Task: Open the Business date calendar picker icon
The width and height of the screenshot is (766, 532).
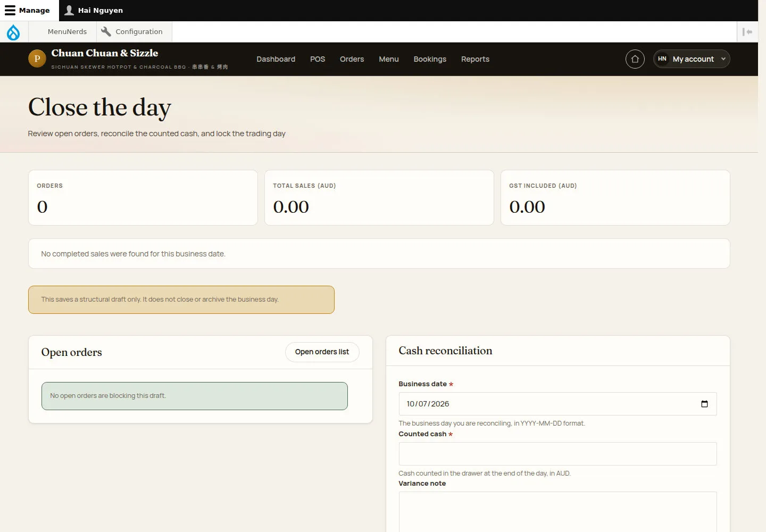Action: [704, 404]
